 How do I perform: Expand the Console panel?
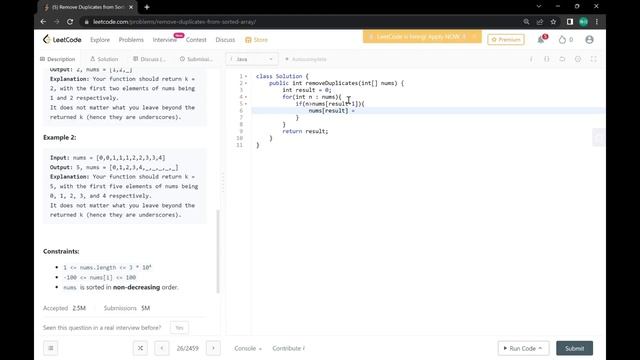[x=248, y=348]
